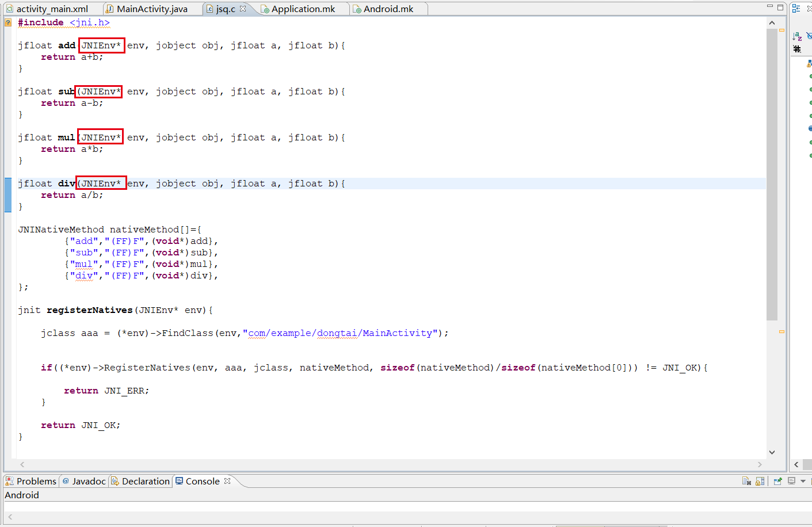This screenshot has height=527, width=812.
Task: Click the editor scroll up arrow
Action: [772, 22]
